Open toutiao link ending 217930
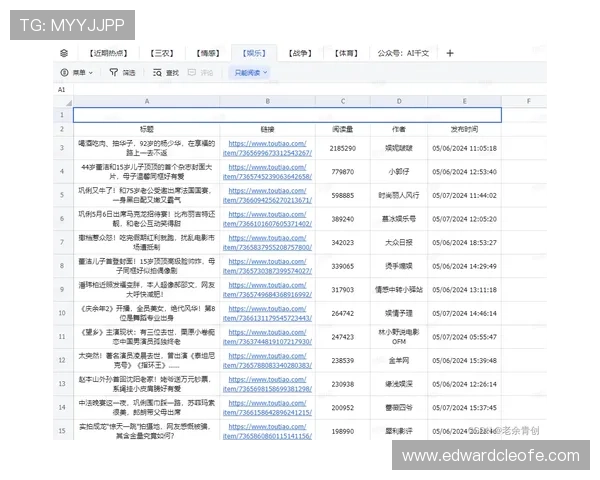The width and height of the screenshot is (600, 480). 267,337
